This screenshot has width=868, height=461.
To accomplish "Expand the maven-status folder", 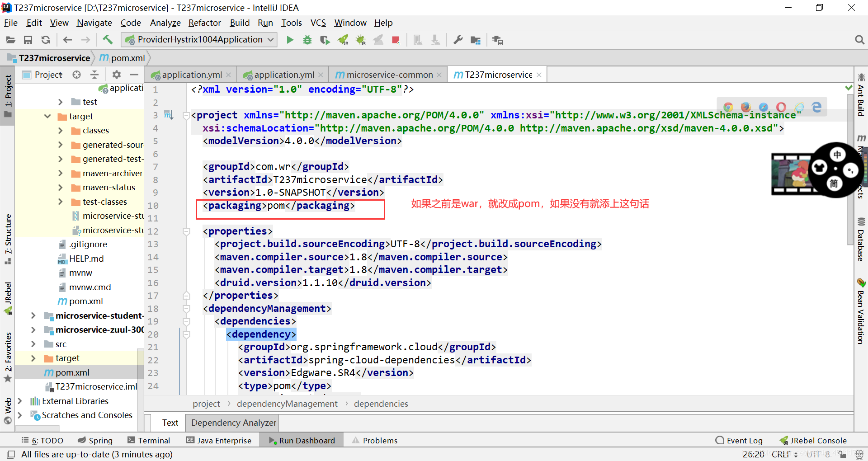I will point(61,188).
